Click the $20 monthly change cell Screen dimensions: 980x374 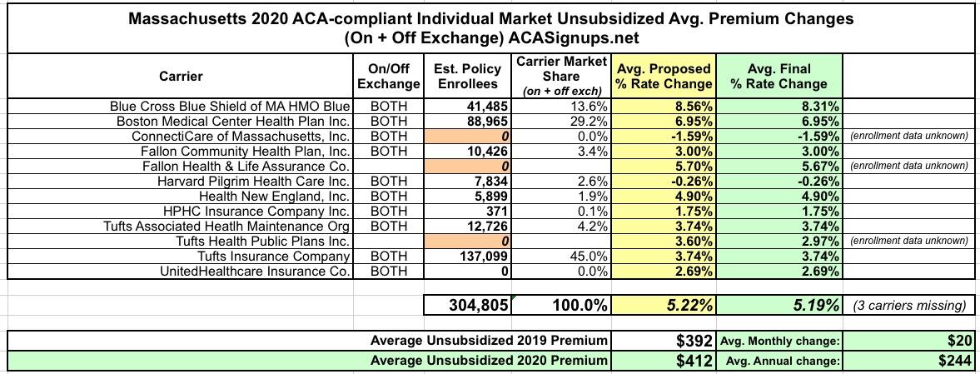pos(908,341)
